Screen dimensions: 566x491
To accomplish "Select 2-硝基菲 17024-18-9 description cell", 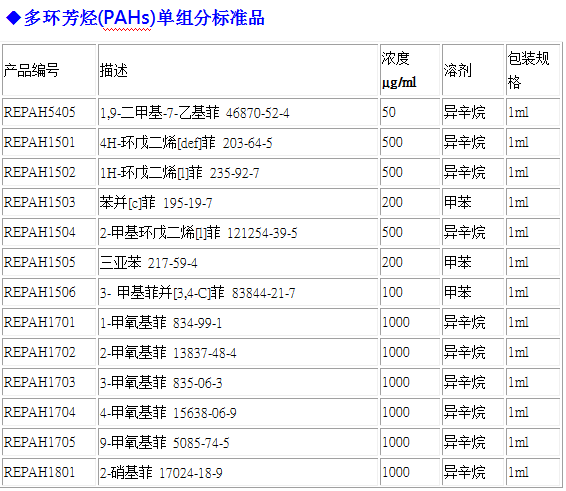I will pos(238,472).
